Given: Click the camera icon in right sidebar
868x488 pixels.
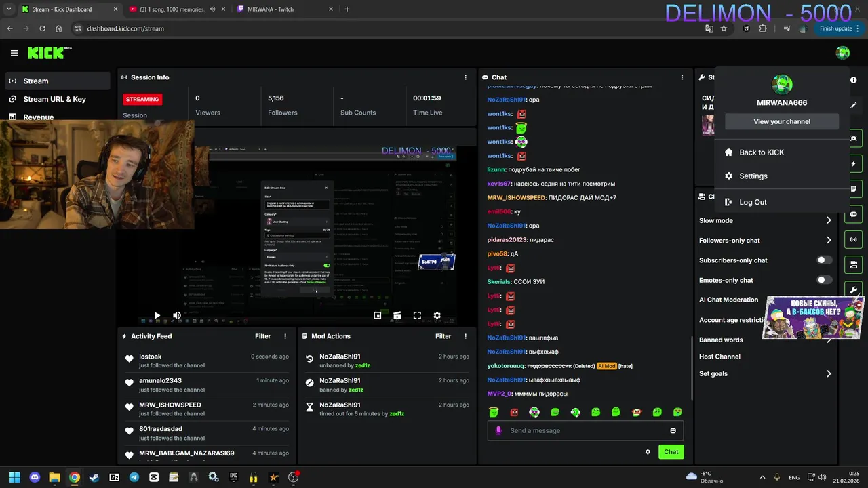Looking at the screenshot, I should click(x=853, y=138).
